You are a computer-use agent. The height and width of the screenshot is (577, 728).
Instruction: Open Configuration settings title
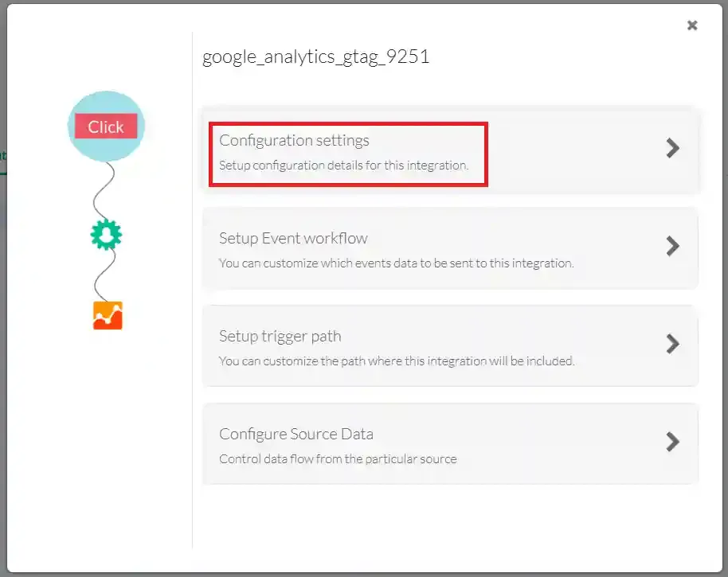click(x=294, y=141)
